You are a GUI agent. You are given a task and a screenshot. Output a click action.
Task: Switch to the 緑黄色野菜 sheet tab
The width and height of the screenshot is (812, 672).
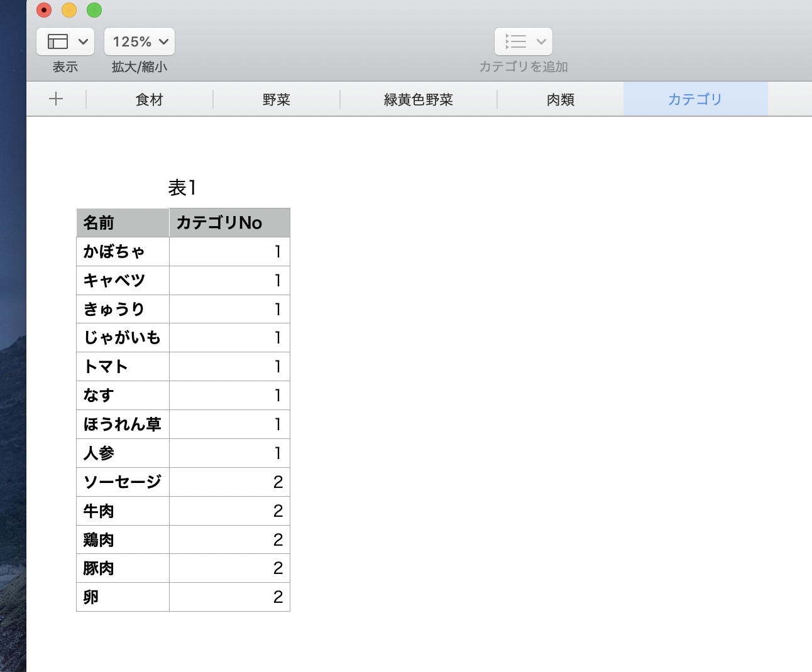(419, 99)
